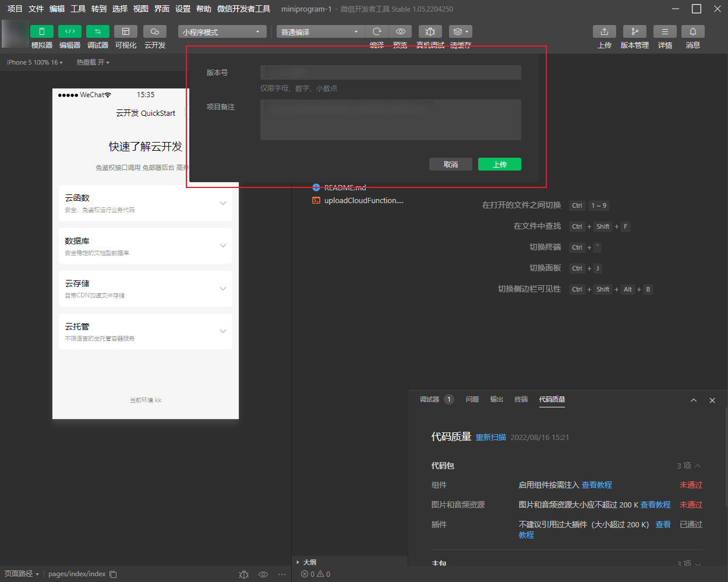Open the 文件 menu
This screenshot has height=582, width=728.
[x=36, y=9]
